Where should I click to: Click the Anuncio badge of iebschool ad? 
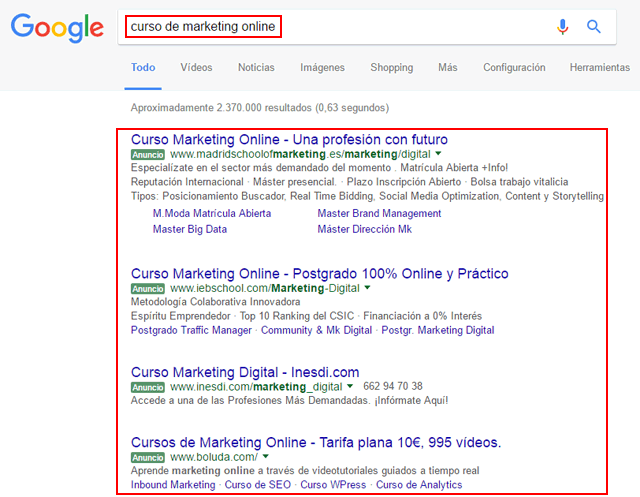(x=148, y=288)
